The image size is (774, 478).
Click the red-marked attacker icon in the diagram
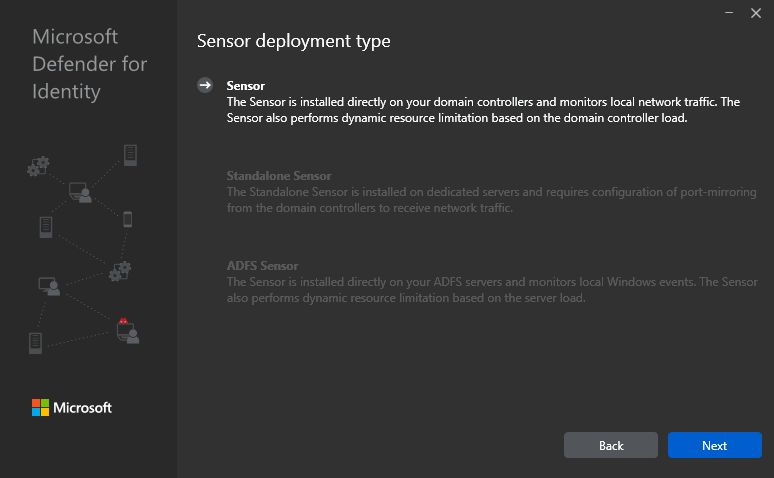click(x=127, y=330)
